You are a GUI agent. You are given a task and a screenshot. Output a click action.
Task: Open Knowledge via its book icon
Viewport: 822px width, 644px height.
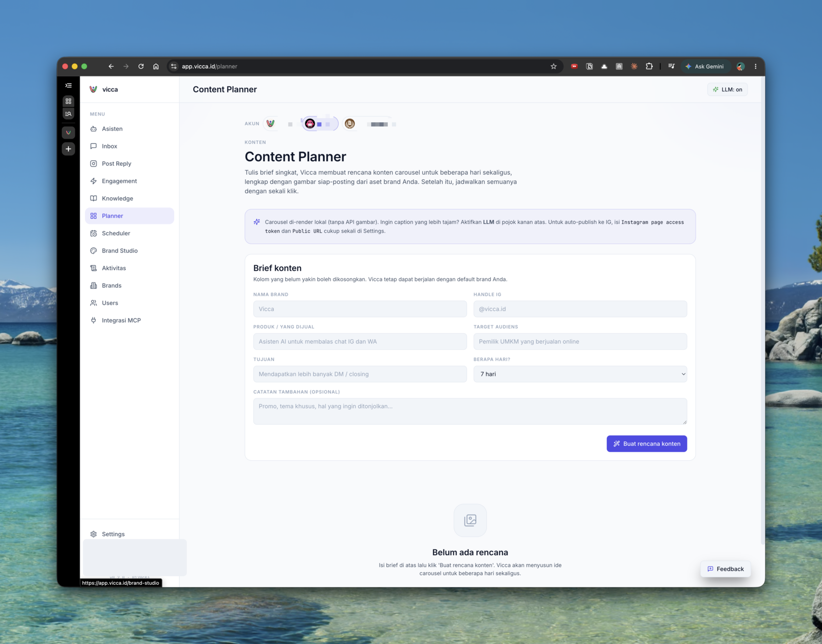94,198
